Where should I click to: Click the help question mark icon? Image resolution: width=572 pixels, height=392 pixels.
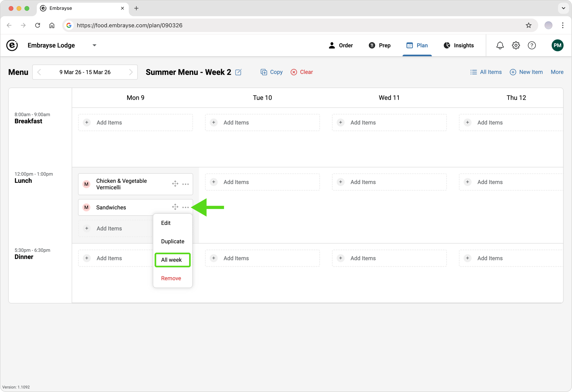point(532,45)
